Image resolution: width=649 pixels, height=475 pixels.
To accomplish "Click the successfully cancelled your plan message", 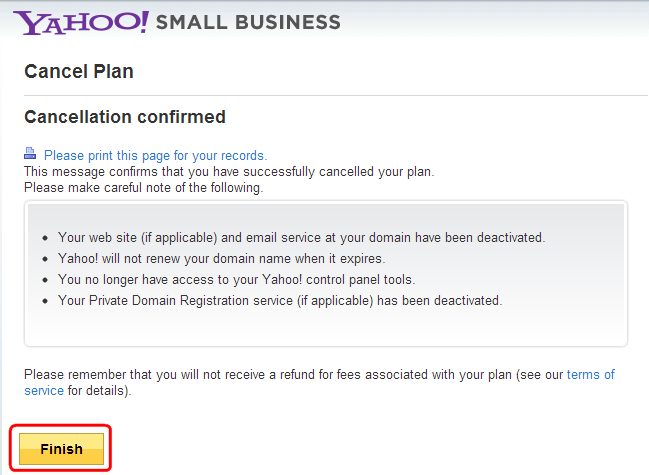I will pos(229,172).
